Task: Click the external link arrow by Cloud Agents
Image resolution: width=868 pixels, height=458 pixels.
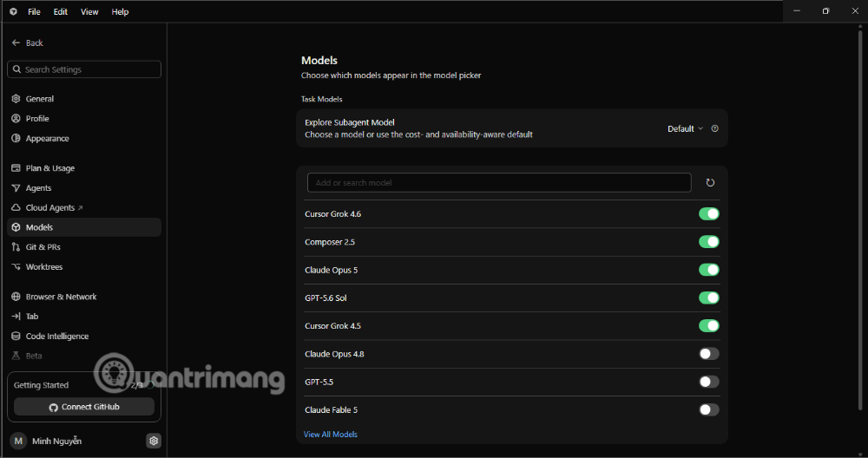Action: click(80, 208)
